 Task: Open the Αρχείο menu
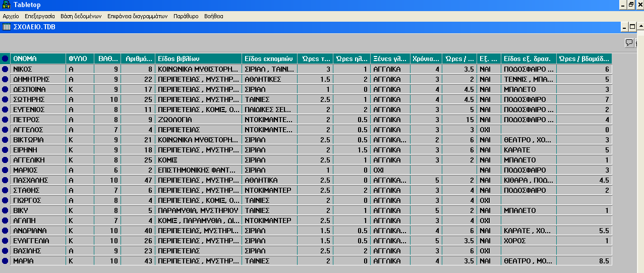11,16
